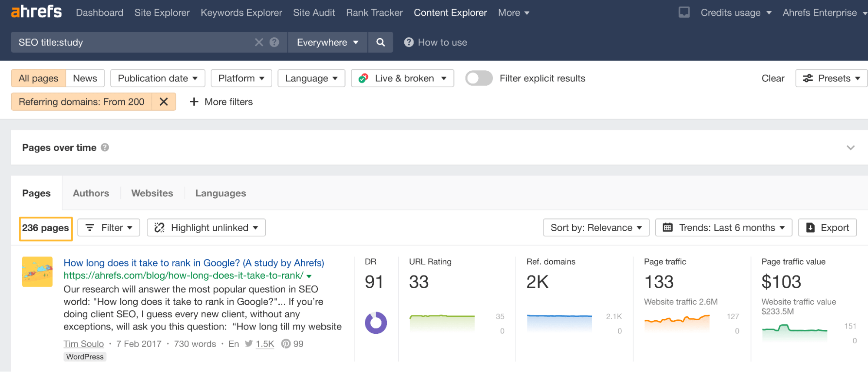This screenshot has width=868, height=372.
Task: Toggle Filter explicit results switch
Action: coord(479,78)
